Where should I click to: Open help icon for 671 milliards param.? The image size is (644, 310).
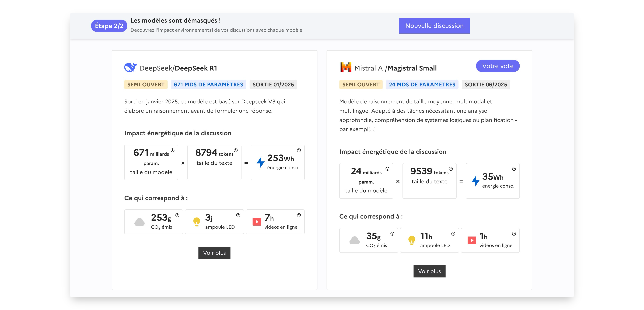(x=173, y=150)
